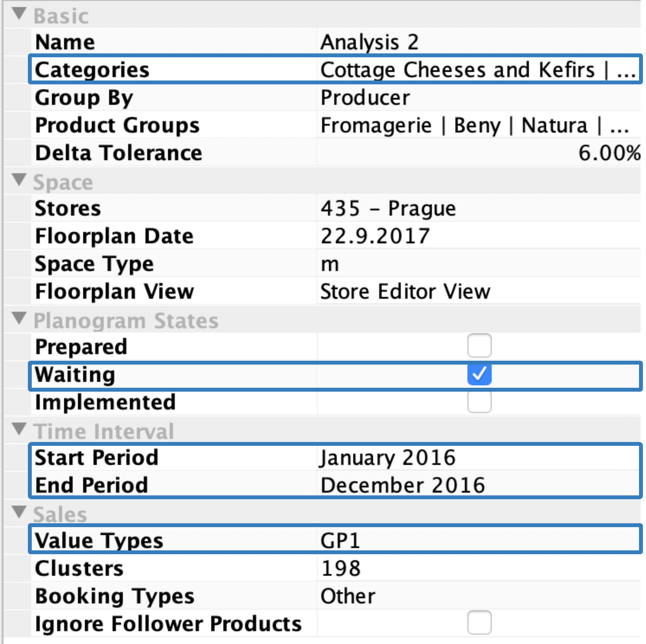Collapse the Sales section triangle
Viewport: 646px width, 644px height.
click(19, 512)
